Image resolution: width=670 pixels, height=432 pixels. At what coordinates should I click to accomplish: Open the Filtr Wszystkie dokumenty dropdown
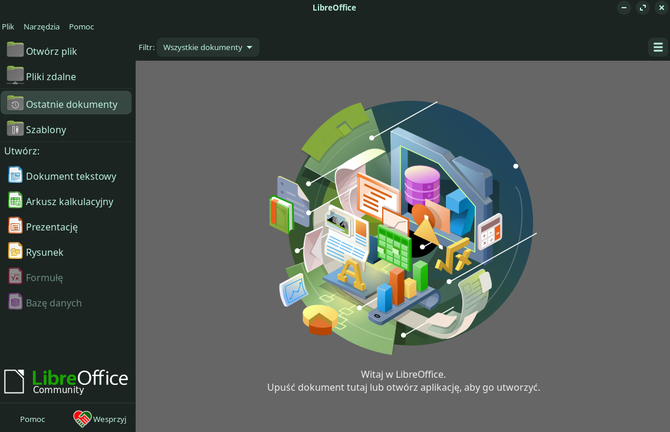click(208, 47)
